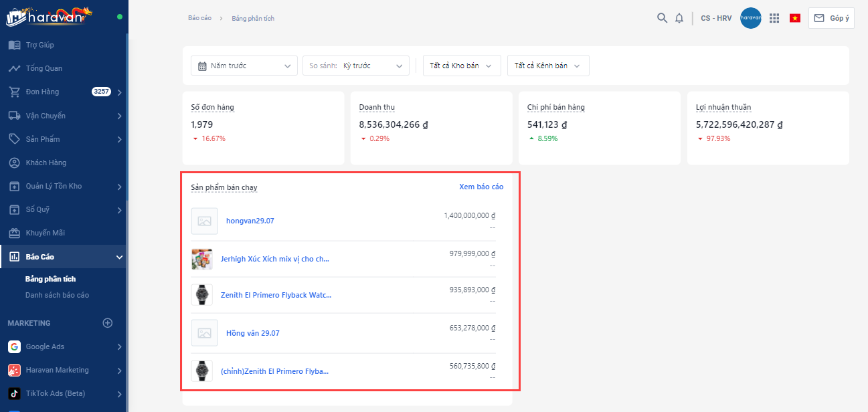Image resolution: width=868 pixels, height=412 pixels.
Task: Collapse the Báo Cáo sidebar section
Action: click(x=119, y=257)
